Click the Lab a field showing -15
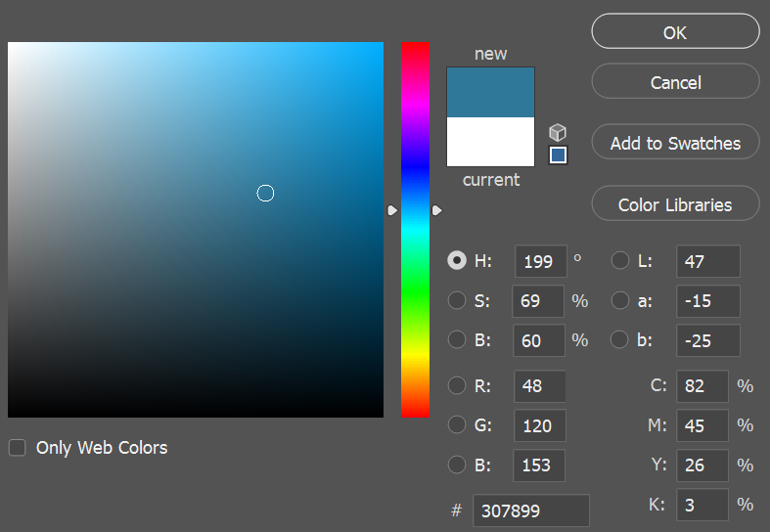The image size is (770, 532). pyautogui.click(x=708, y=301)
